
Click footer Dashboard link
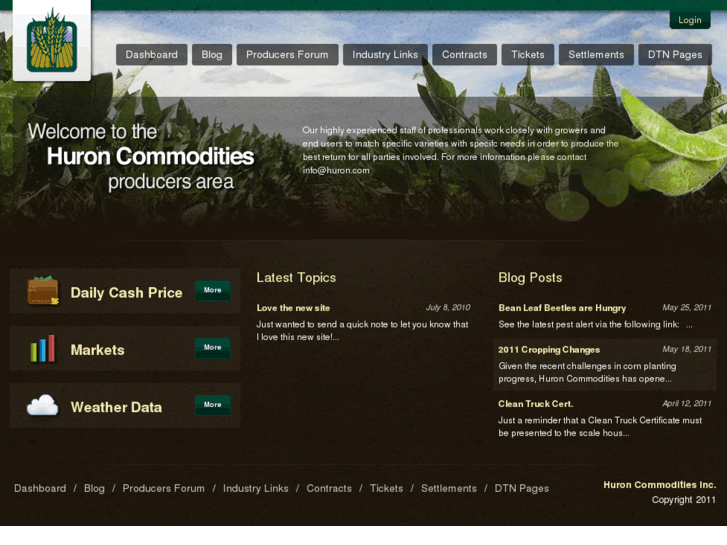[40, 488]
